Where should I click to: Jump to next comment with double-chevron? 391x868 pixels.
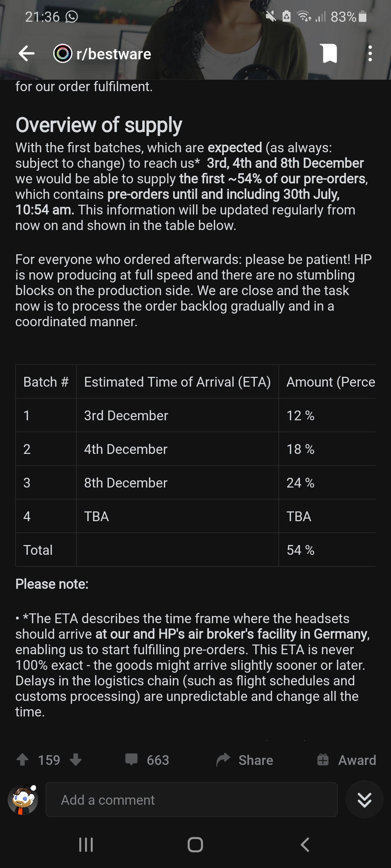pos(364,800)
